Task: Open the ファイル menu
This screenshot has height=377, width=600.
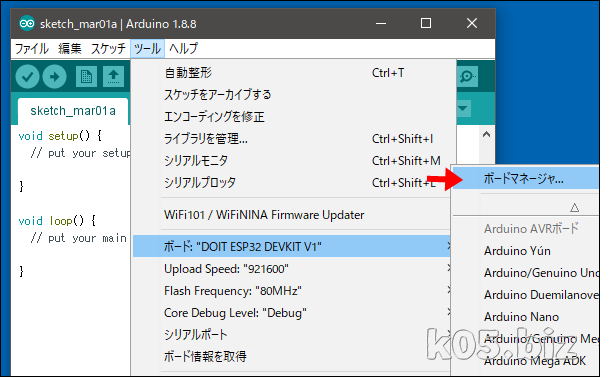Action: pos(32,49)
